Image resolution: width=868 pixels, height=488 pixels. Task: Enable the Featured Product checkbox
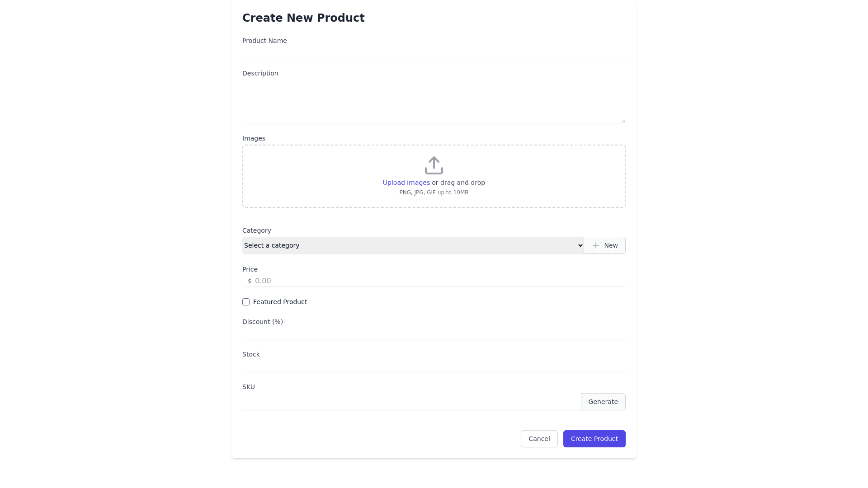pos(246,302)
